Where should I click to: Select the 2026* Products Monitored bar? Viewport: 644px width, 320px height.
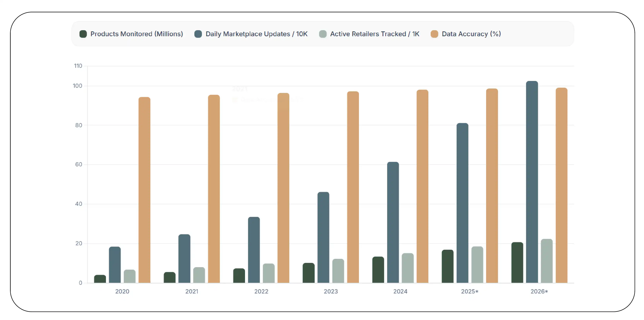pos(517,263)
